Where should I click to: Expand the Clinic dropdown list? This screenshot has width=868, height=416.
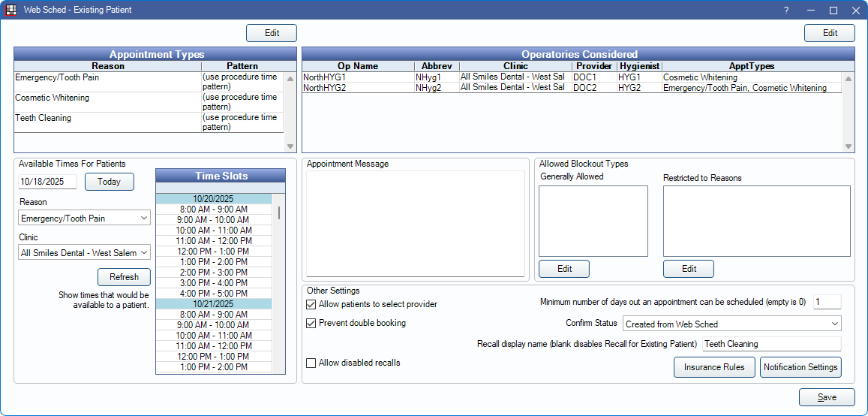coord(84,253)
